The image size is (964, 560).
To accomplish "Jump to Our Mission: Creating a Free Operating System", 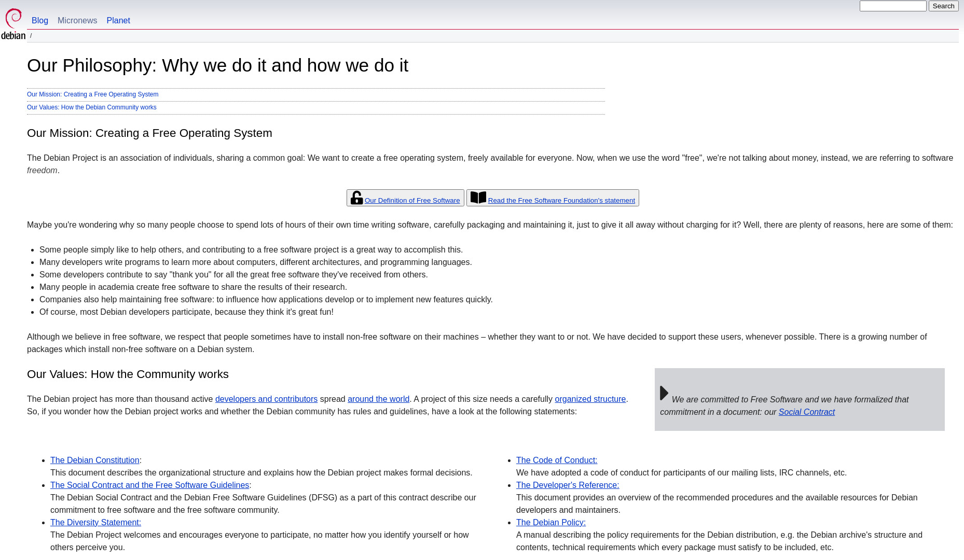I will click(93, 94).
